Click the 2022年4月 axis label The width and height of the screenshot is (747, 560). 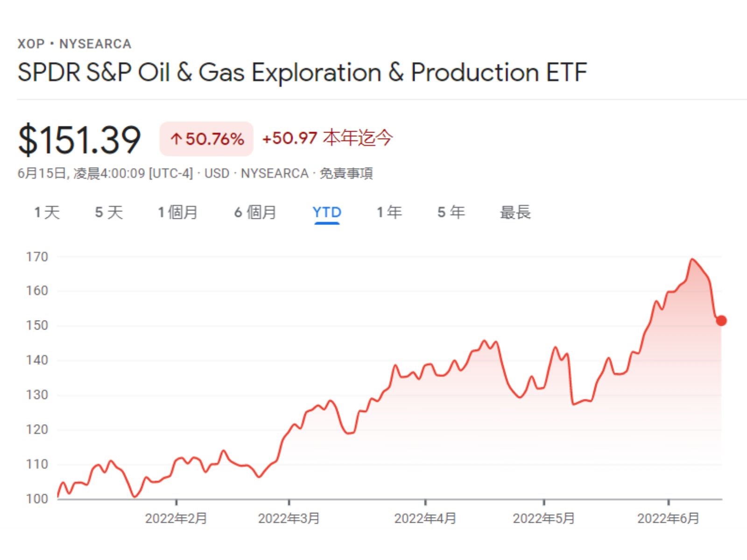[425, 518]
